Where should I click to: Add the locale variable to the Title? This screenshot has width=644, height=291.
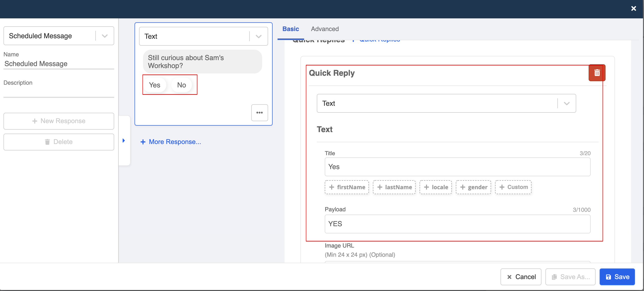(435, 187)
